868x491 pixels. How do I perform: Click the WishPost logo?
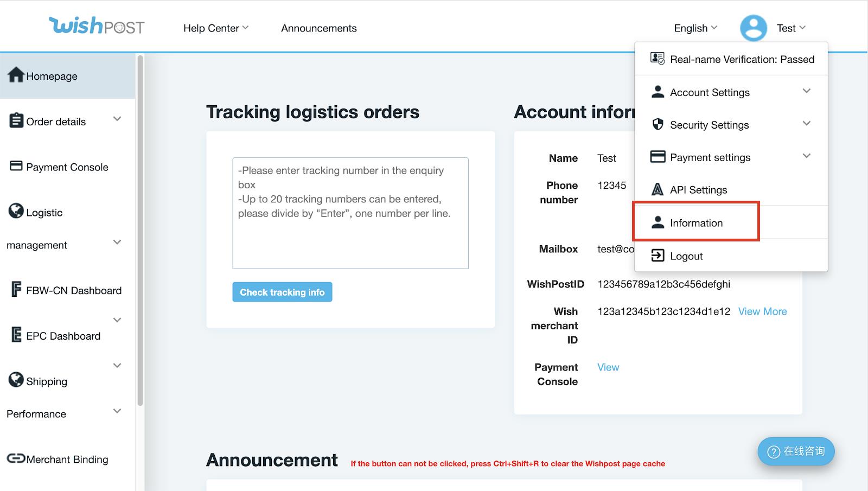[x=97, y=26]
